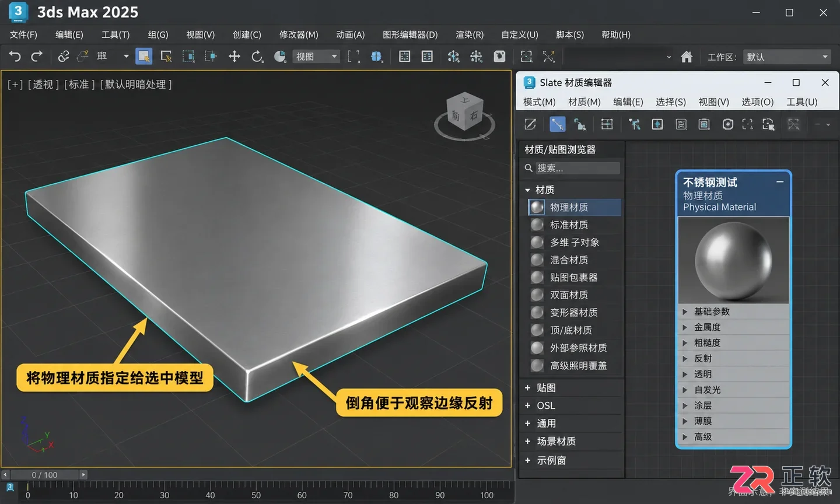The height and width of the screenshot is (504, 840).
Task: Click Pick Material from Object icon in Slate
Action: 530,124
